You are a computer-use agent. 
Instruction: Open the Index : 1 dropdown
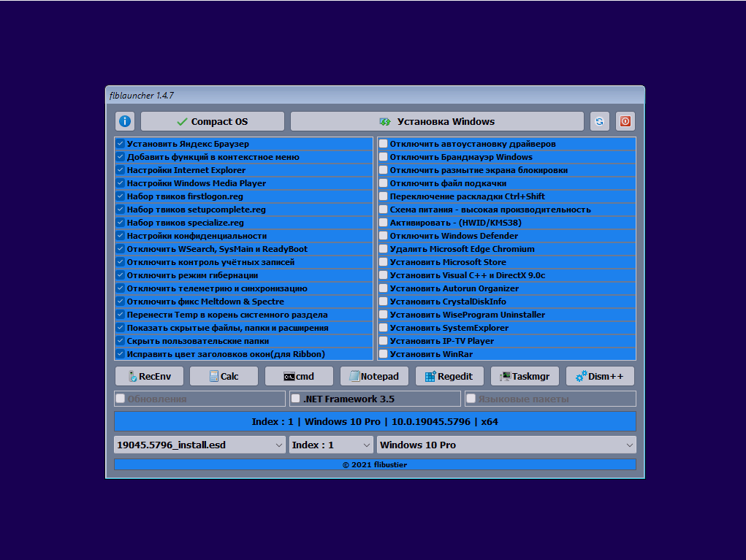tap(331, 445)
